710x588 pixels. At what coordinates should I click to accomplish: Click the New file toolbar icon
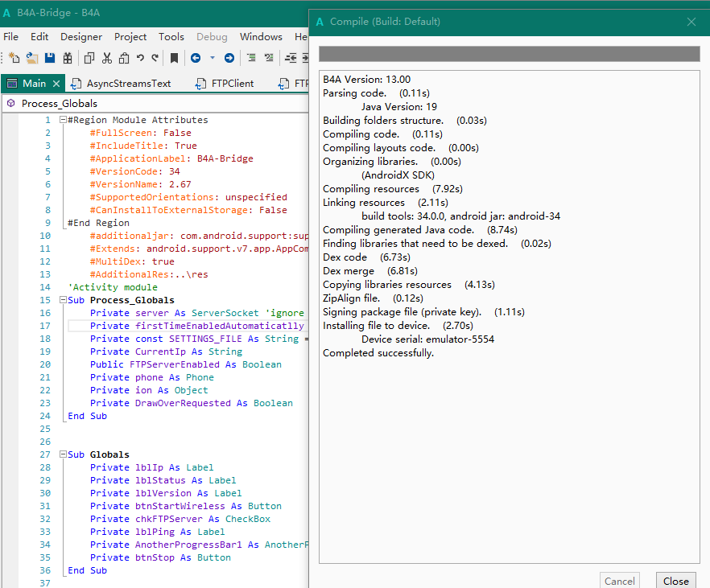14,58
